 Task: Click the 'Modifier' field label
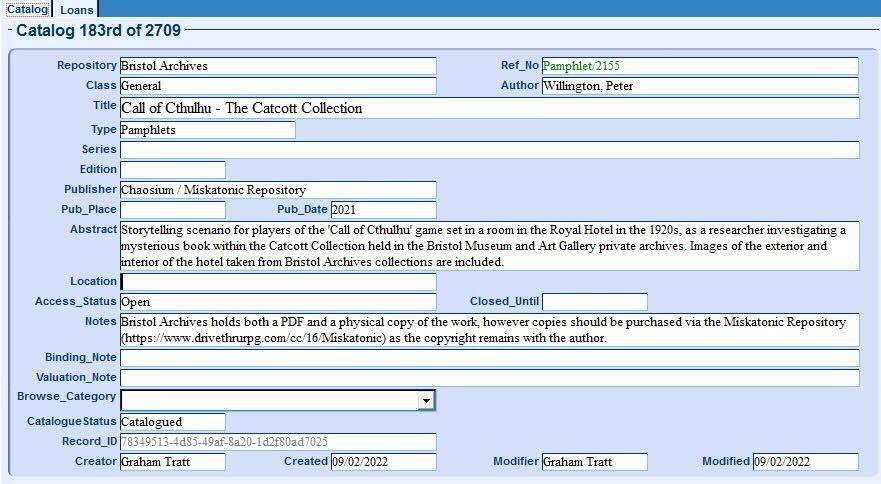tap(516, 461)
